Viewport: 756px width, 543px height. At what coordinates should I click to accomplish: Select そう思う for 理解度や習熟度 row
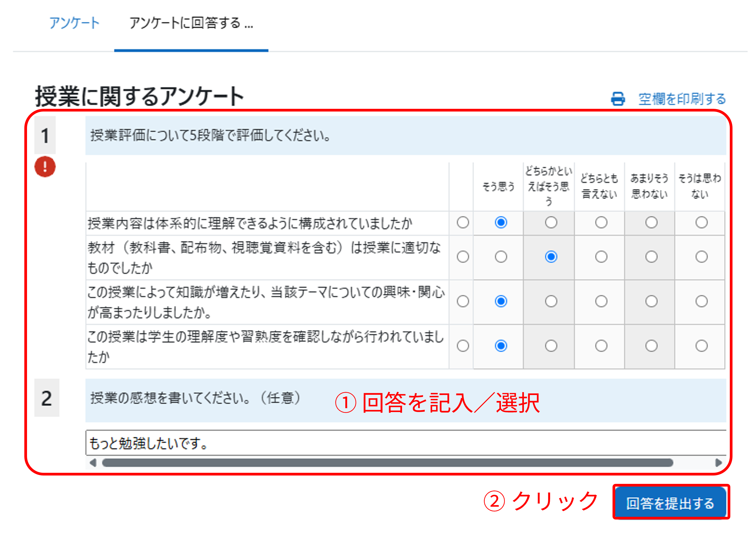[501, 346]
